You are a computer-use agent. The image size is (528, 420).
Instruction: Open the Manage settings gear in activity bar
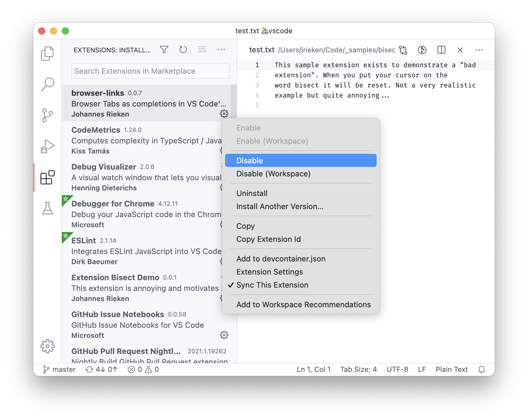point(48,346)
